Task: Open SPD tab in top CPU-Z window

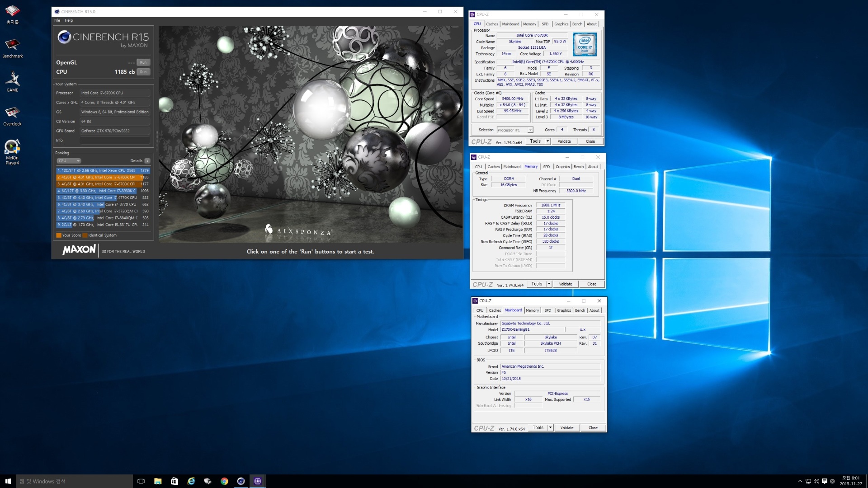Action: tap(545, 24)
